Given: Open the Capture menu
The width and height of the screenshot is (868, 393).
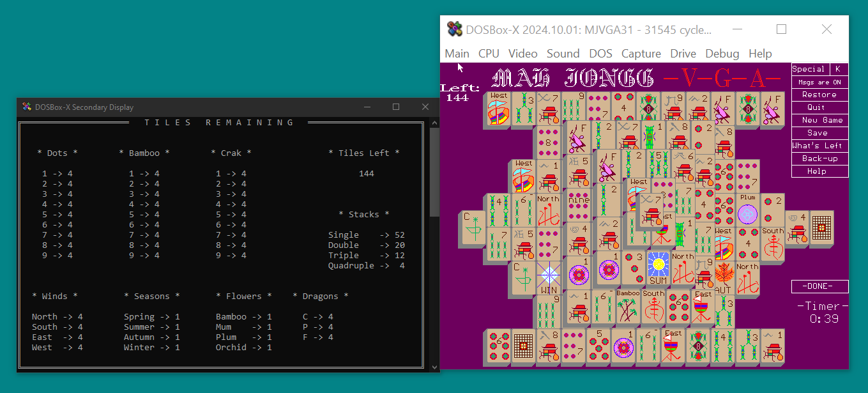Looking at the screenshot, I should pyautogui.click(x=641, y=54).
